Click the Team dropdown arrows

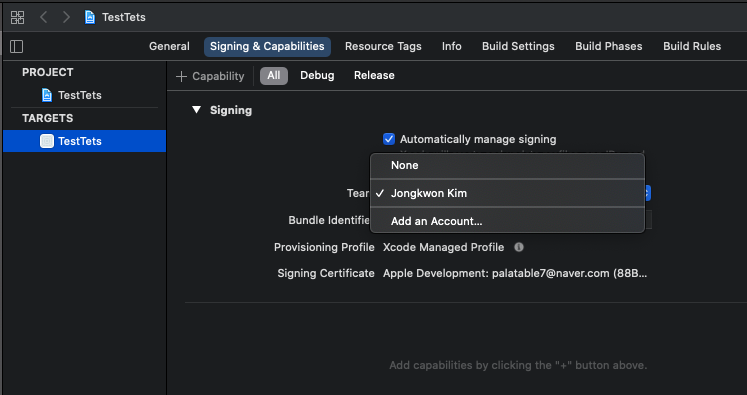point(647,193)
